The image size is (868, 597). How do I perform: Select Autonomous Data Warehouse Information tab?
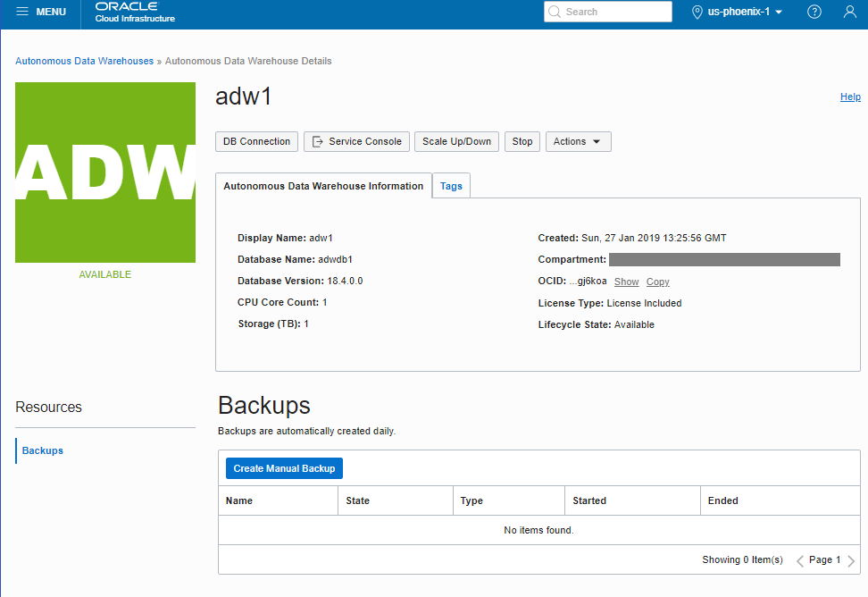tap(323, 186)
